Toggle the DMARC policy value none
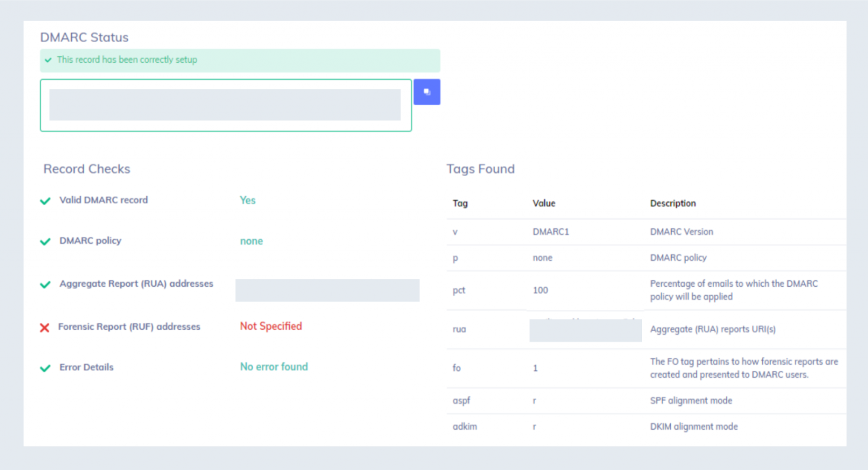The image size is (868, 470). coord(251,241)
